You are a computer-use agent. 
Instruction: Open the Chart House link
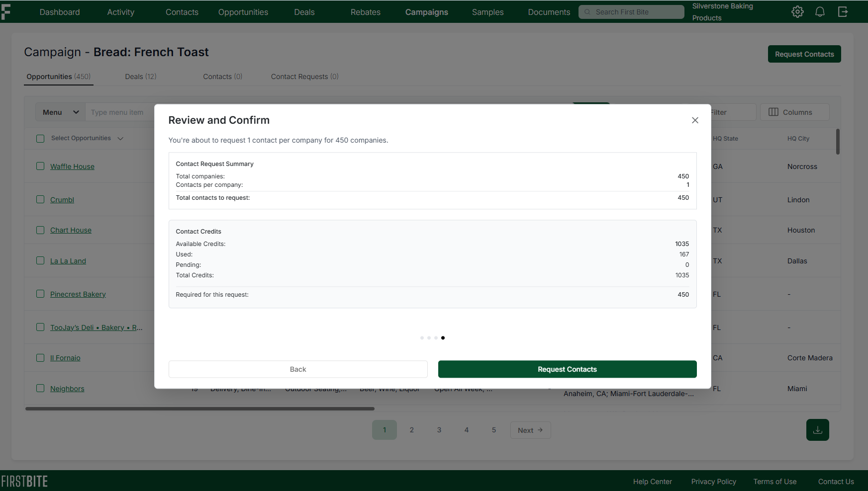(x=71, y=230)
